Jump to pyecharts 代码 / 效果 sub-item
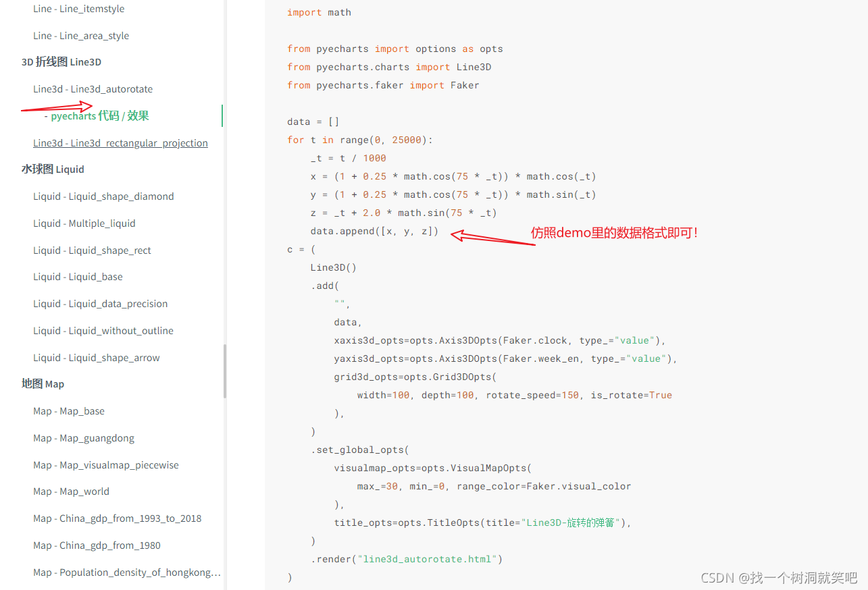This screenshot has width=868, height=590. coord(100,116)
